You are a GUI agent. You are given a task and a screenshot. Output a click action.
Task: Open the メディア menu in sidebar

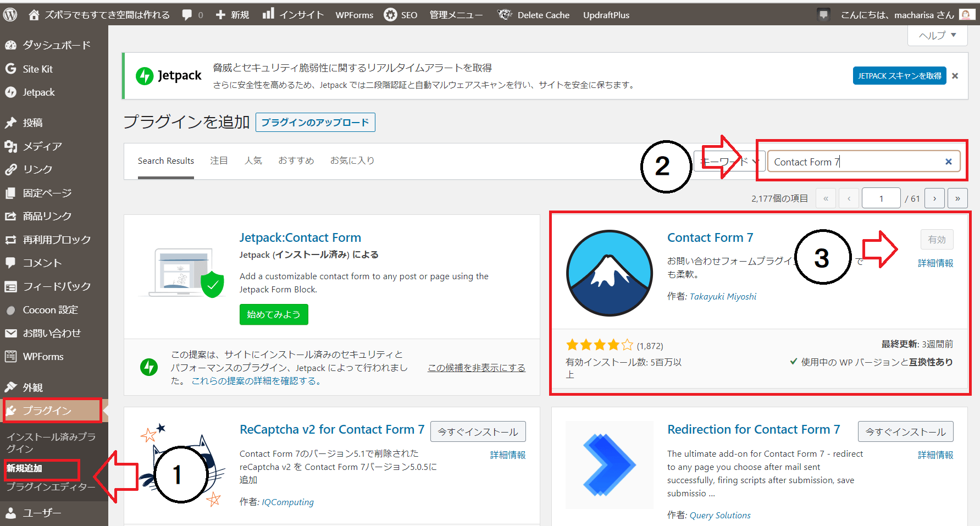[42, 146]
